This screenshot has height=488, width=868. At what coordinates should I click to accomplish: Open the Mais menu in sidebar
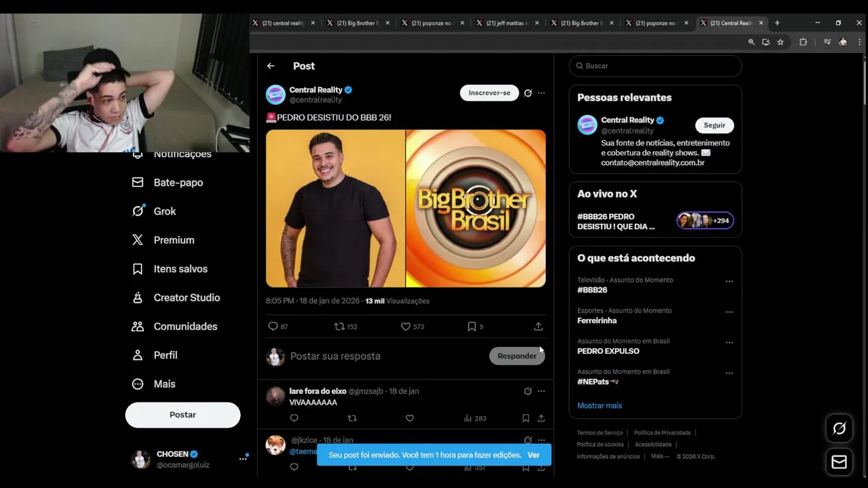(x=153, y=384)
